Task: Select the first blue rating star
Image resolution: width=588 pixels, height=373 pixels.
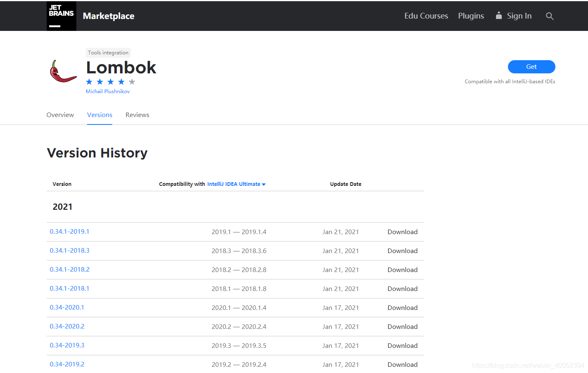Action: [89, 82]
